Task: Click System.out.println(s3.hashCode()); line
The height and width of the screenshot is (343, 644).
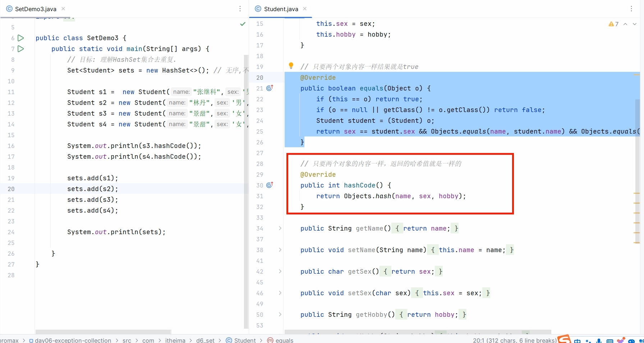Action: point(134,146)
